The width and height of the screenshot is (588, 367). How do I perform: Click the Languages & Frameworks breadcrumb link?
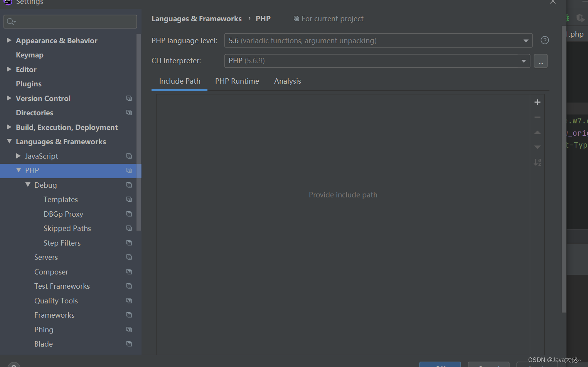197,19
